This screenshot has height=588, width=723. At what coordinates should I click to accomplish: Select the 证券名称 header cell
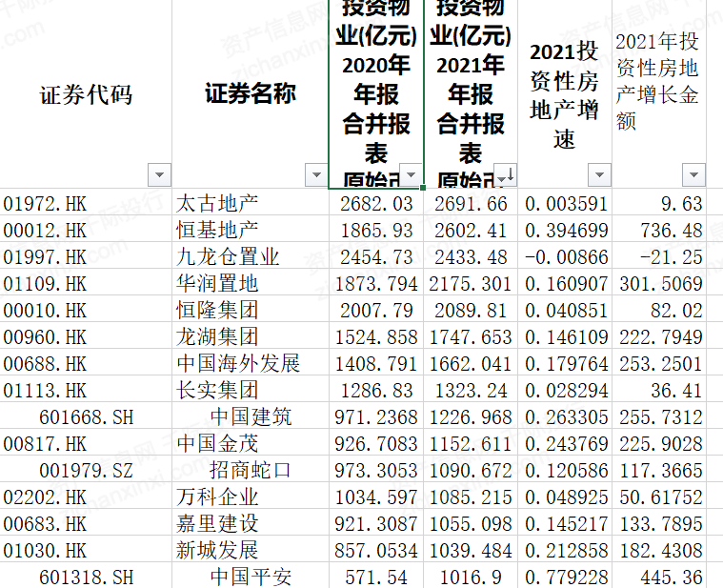(251, 93)
